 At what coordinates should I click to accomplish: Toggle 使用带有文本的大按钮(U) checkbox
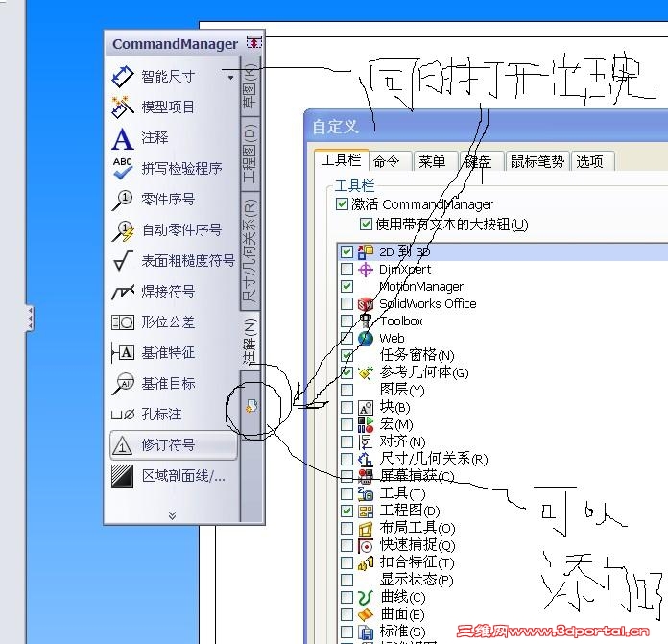point(366,225)
